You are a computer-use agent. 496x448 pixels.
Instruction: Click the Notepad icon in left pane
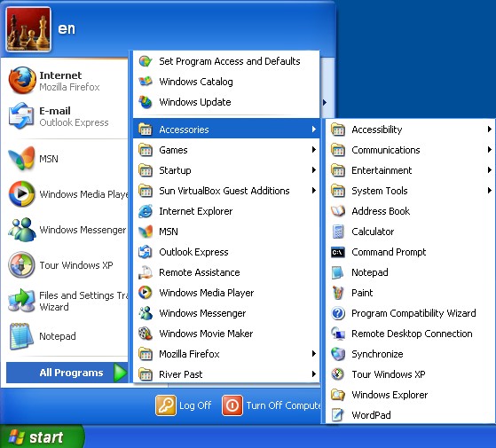point(21,336)
